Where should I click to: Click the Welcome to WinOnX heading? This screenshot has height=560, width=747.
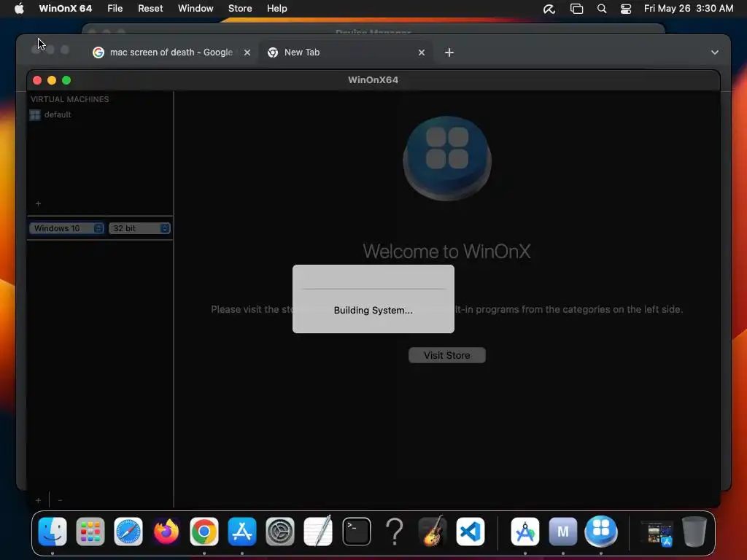(447, 252)
